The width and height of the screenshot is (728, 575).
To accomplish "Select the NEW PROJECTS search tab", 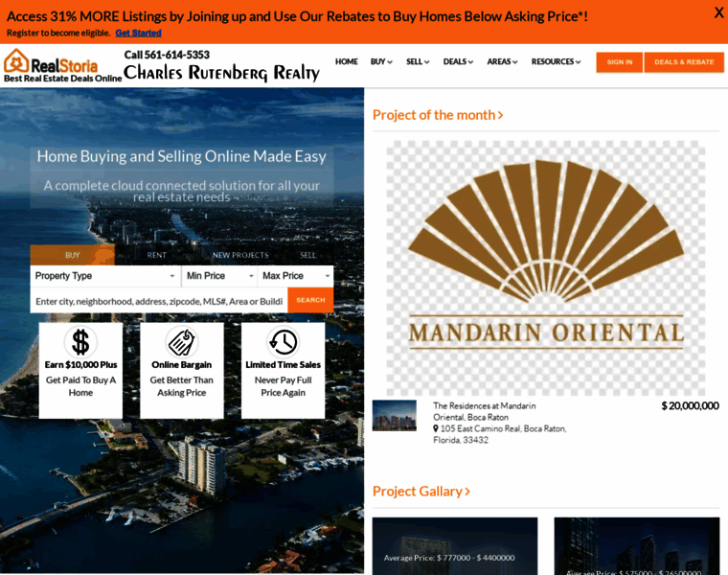I will pyautogui.click(x=240, y=255).
